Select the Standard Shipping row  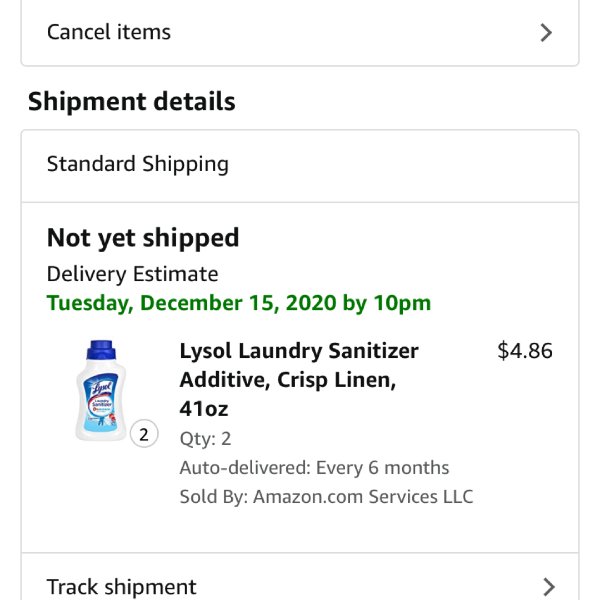pos(300,166)
